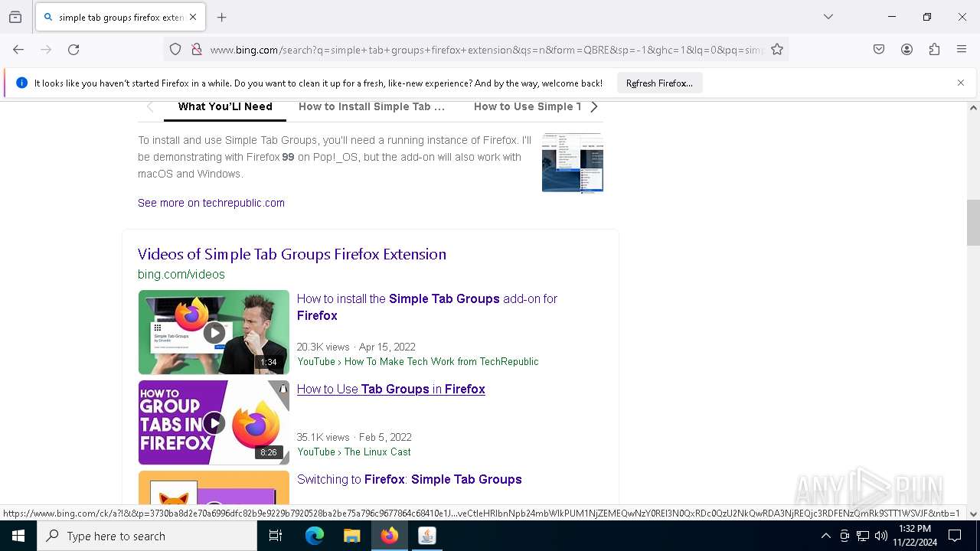Image resolution: width=980 pixels, height=551 pixels.
Task: Switch to How to Use Simple tab
Action: 528,107
